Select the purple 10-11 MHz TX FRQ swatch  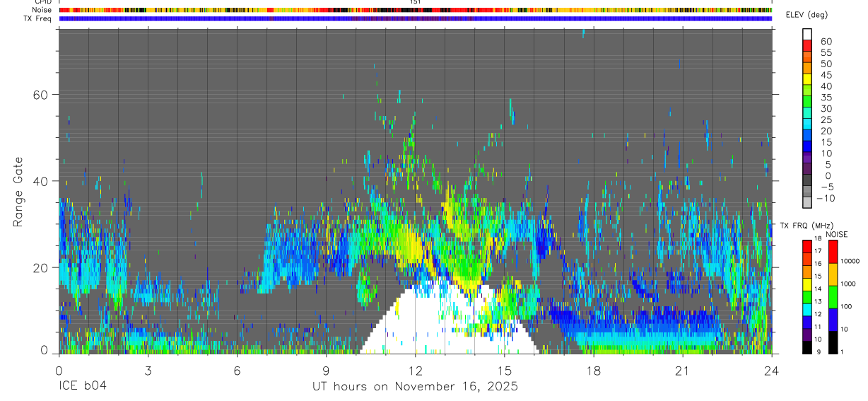click(807, 335)
